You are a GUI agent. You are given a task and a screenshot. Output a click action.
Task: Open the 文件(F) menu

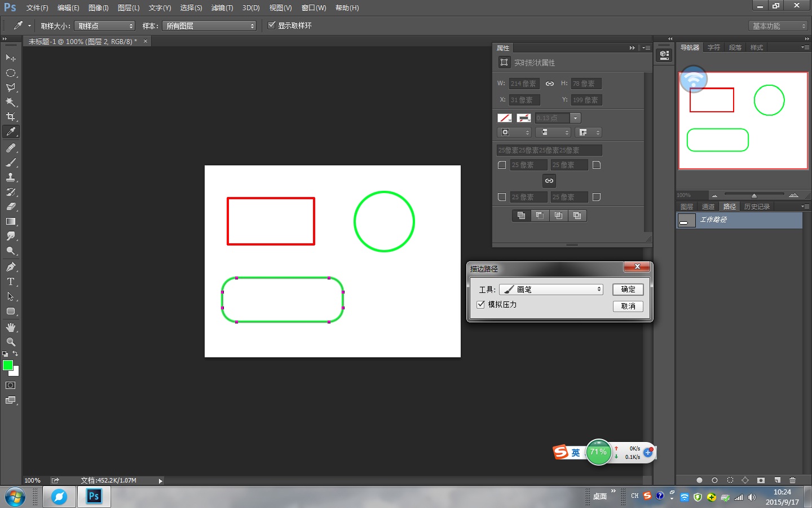[37, 8]
